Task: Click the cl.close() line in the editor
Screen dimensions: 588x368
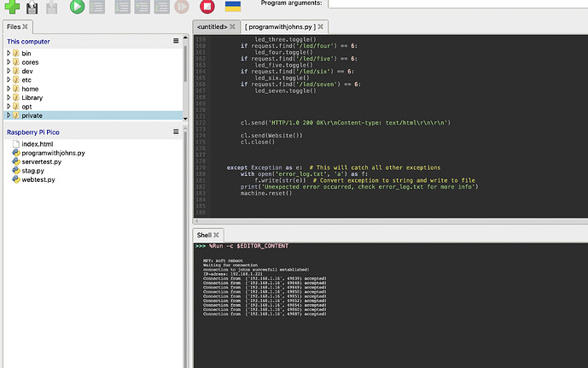Action: (x=258, y=143)
